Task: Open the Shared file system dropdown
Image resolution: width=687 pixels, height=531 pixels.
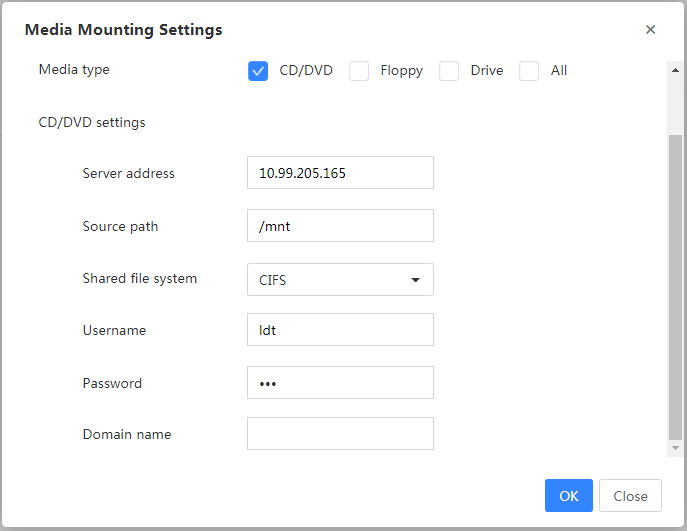Action: coord(340,280)
